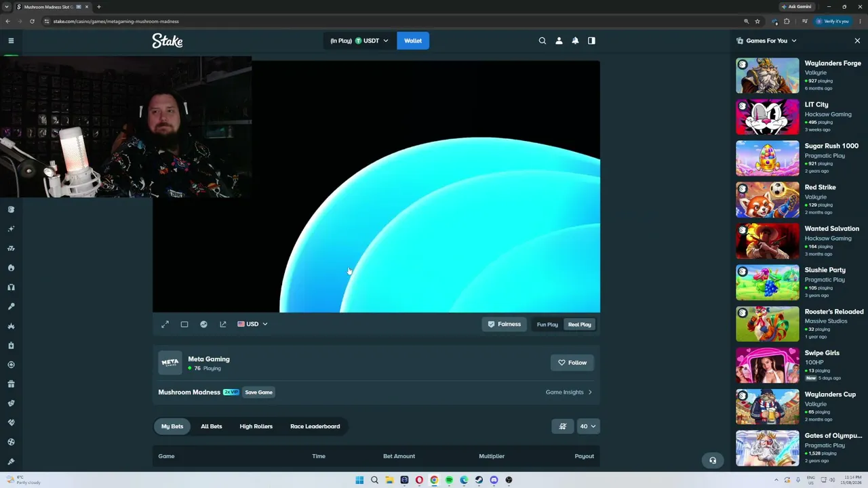Open the notifications bell
The height and width of the screenshot is (488, 868).
pyautogui.click(x=575, y=41)
